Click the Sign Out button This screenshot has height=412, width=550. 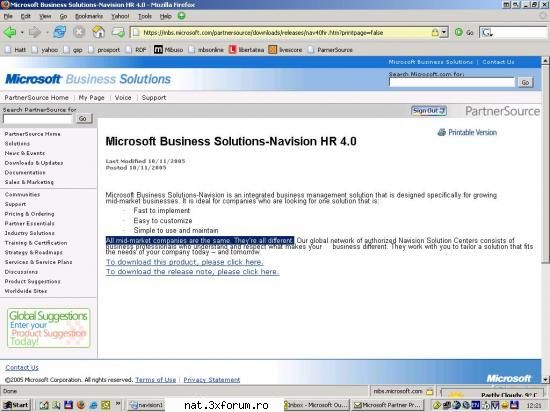pos(429,111)
